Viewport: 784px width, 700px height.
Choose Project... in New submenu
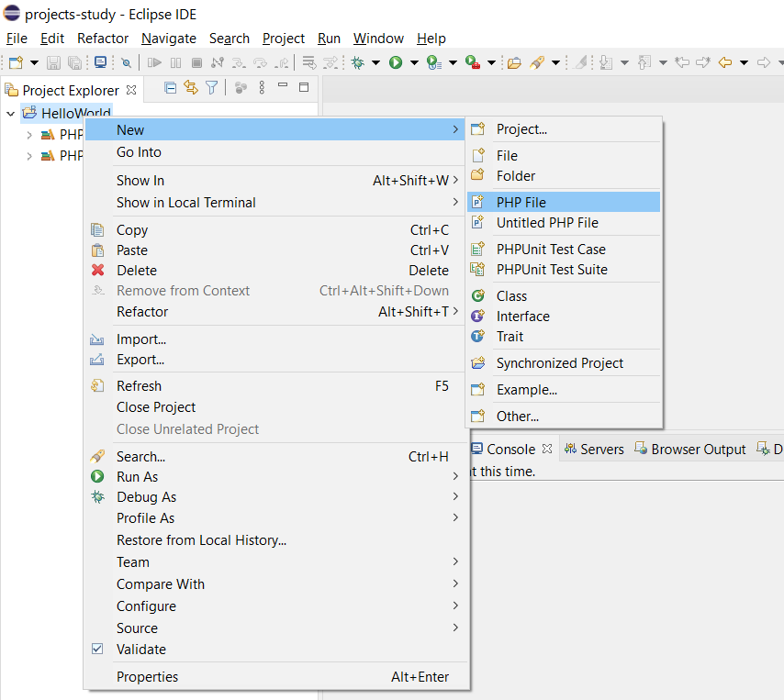[x=564, y=129]
